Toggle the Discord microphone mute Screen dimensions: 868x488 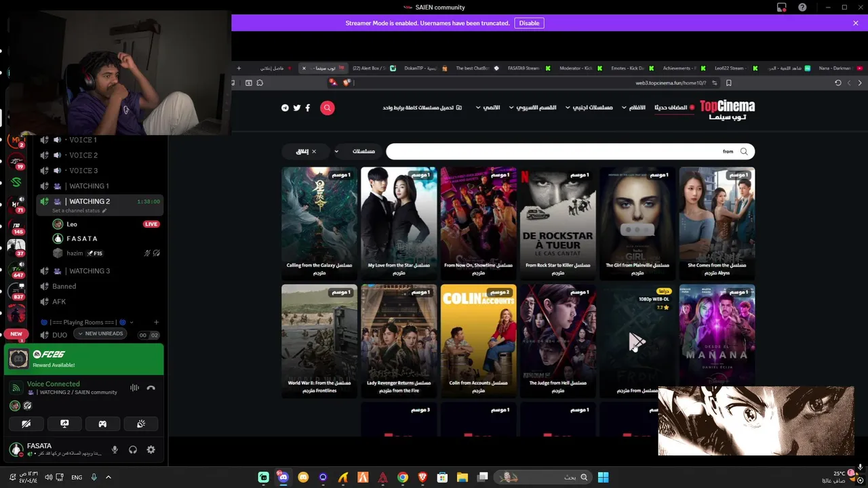(x=115, y=449)
